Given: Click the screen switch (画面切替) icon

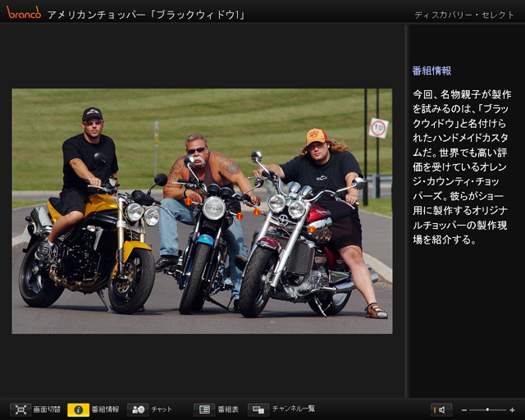Looking at the screenshot, I should [21, 409].
